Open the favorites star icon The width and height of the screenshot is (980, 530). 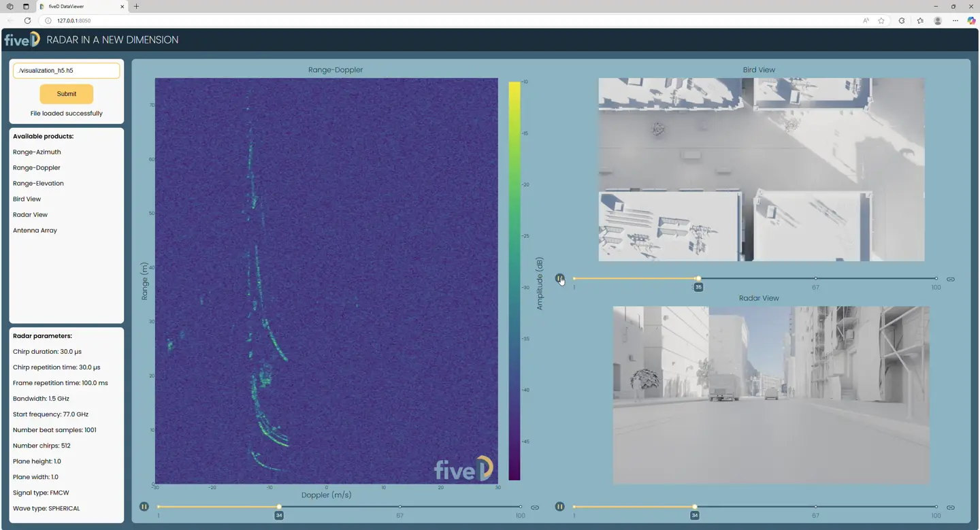tap(881, 20)
